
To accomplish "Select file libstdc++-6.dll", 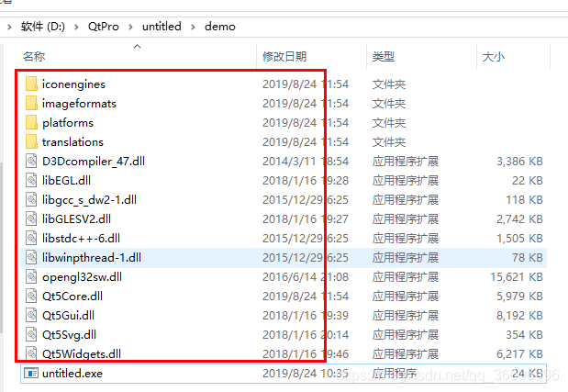I will pyautogui.click(x=81, y=239).
